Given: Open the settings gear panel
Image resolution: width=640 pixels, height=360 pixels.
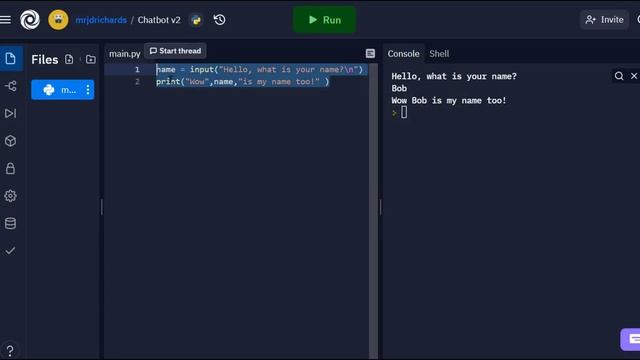Looking at the screenshot, I should 11,196.
